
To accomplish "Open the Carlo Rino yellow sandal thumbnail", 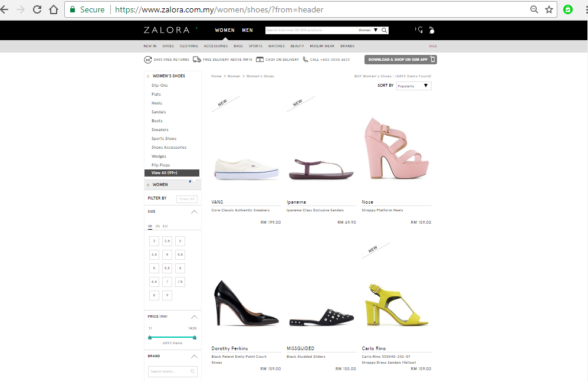I will coord(396,304).
